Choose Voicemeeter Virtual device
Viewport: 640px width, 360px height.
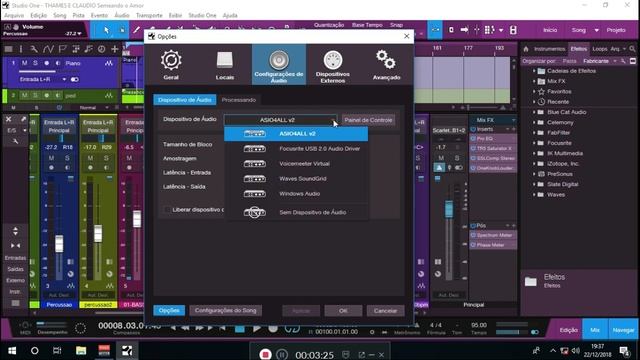point(296,164)
